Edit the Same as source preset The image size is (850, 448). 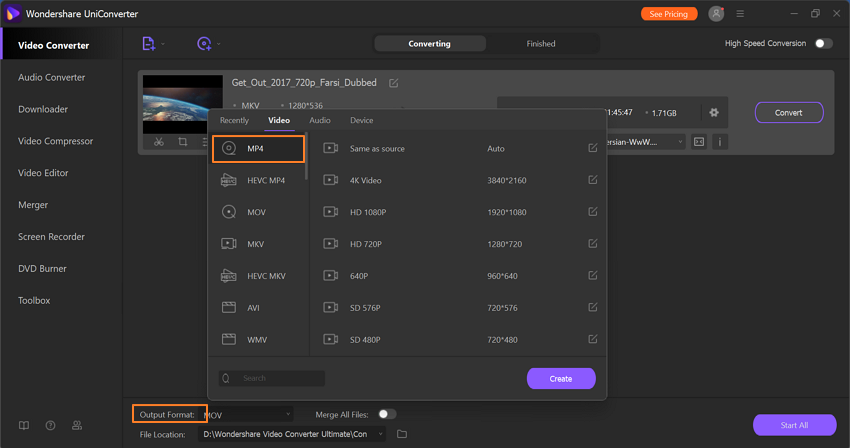pos(593,148)
